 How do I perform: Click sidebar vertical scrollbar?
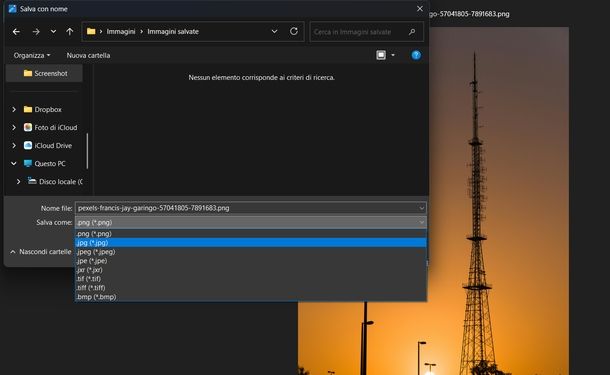[87, 151]
